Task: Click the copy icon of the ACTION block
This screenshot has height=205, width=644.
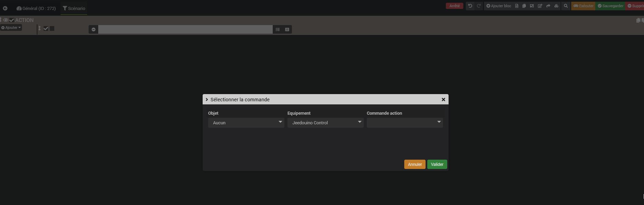Action: point(638,20)
